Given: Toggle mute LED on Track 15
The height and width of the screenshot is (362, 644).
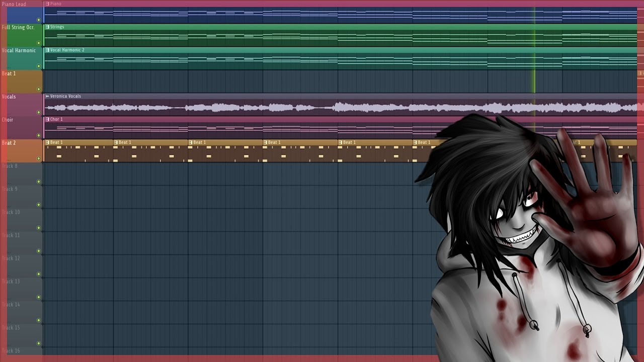Looking at the screenshot, I should 39,344.
